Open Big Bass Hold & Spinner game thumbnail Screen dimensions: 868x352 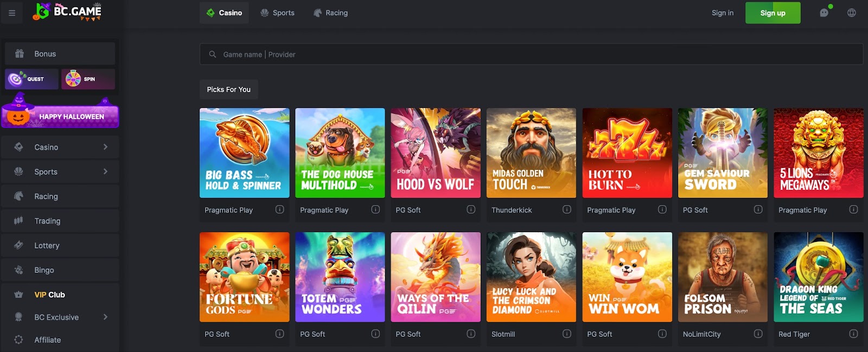245,153
